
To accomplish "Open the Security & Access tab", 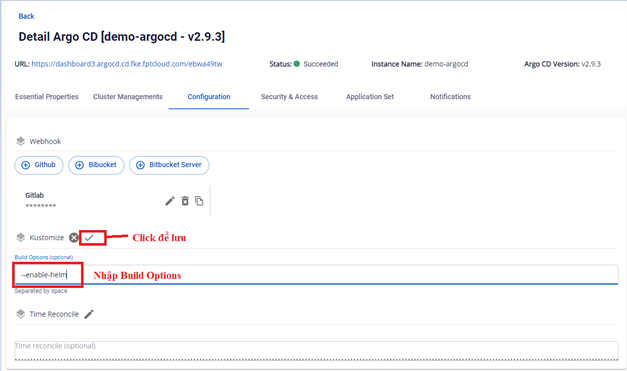I will pos(289,97).
